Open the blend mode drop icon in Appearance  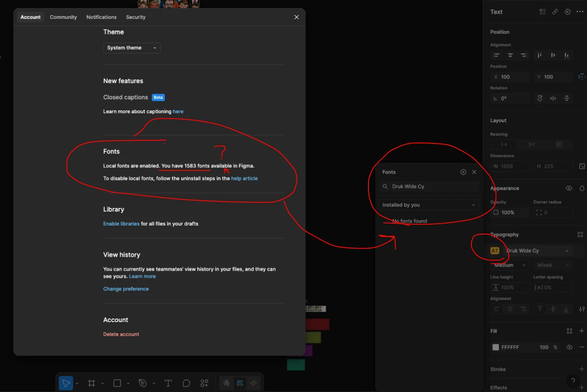tap(582, 188)
